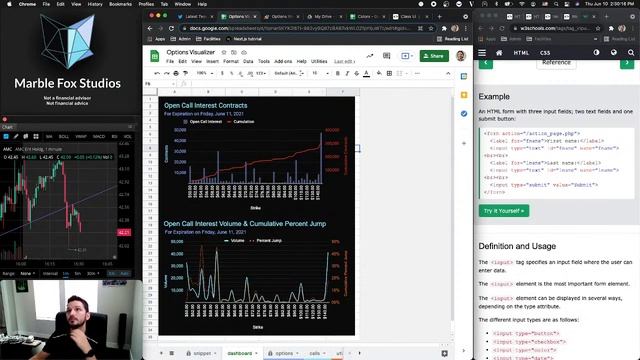Toggle dark mode on w3schools
The image size is (640, 360).
coord(596,53)
